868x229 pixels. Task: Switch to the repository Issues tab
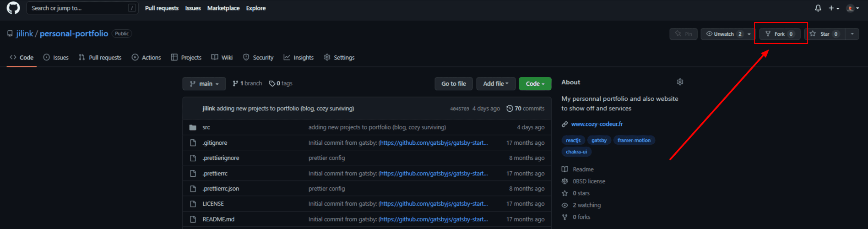[x=56, y=57]
